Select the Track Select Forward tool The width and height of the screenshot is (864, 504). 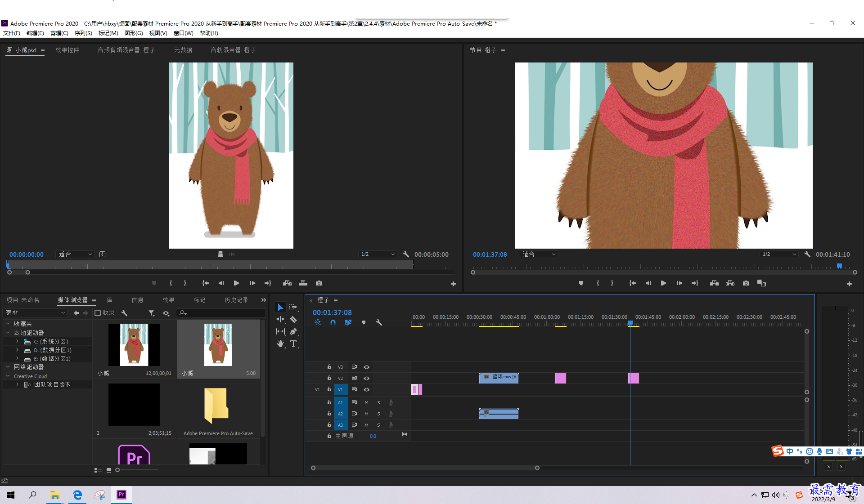[x=293, y=307]
